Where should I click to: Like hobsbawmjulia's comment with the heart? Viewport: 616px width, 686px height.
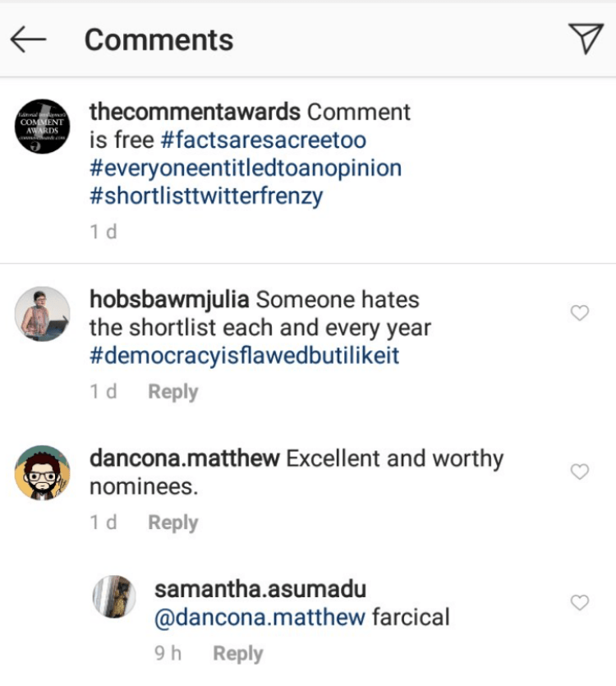(x=580, y=313)
